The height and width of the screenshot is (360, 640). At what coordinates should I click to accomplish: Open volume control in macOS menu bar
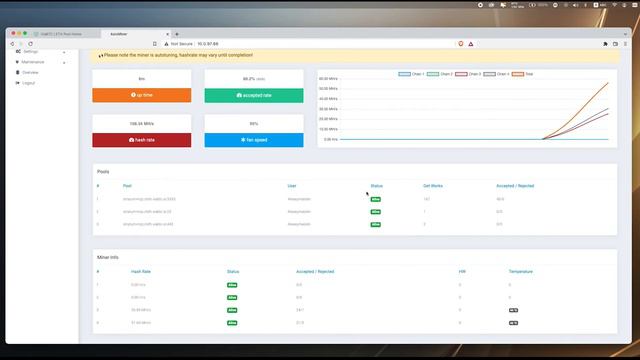(x=575, y=5)
